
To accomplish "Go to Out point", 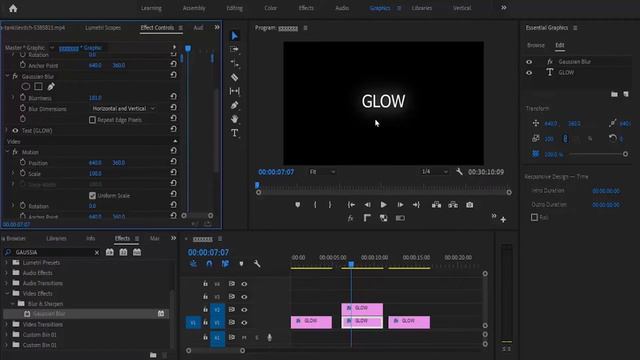I will [x=416, y=205].
